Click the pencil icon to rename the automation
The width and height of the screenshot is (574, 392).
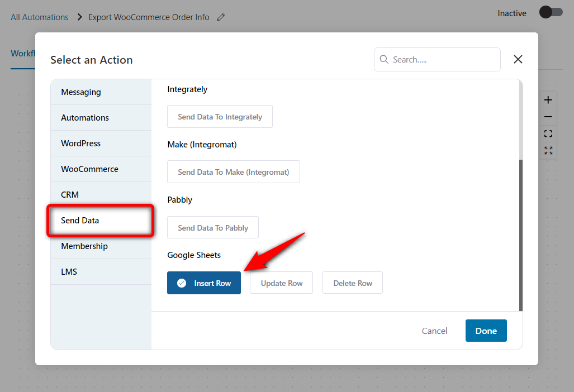pos(220,17)
